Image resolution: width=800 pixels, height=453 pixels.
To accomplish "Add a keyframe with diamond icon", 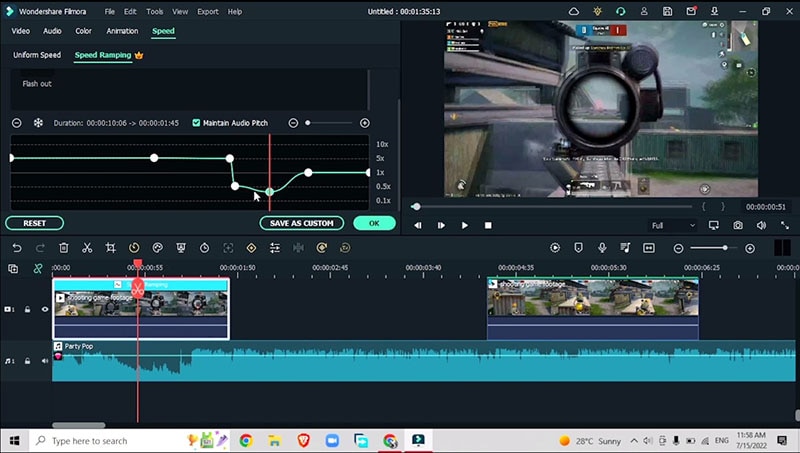I will click(x=251, y=248).
